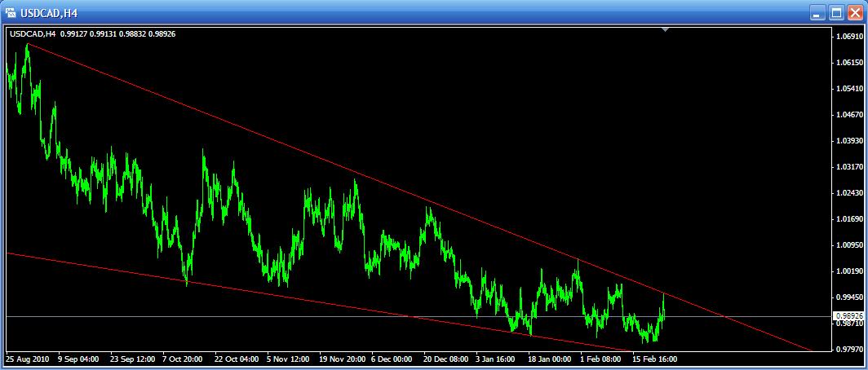Click the current price label 0.98926
868x370 pixels.
[x=848, y=315]
